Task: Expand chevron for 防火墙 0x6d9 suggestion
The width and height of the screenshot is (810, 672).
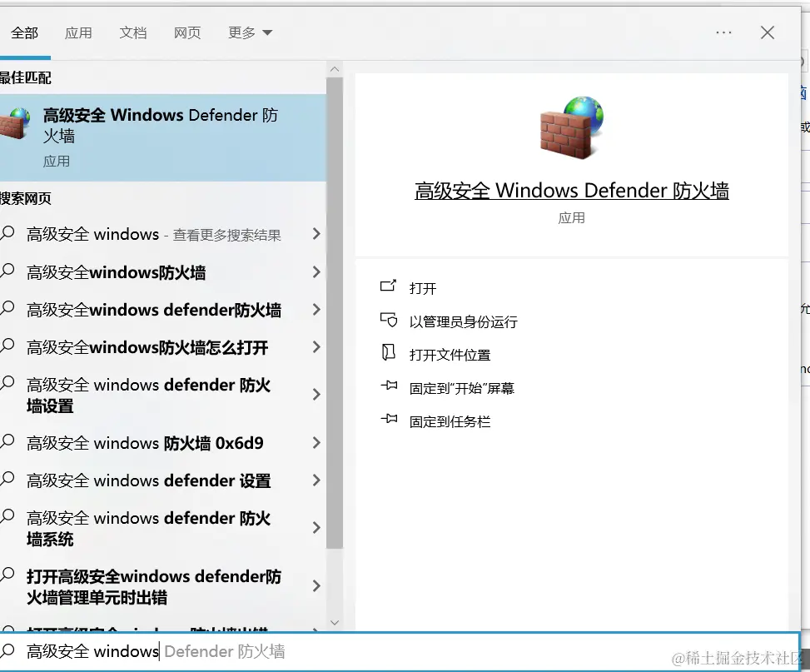Action: coord(316,443)
